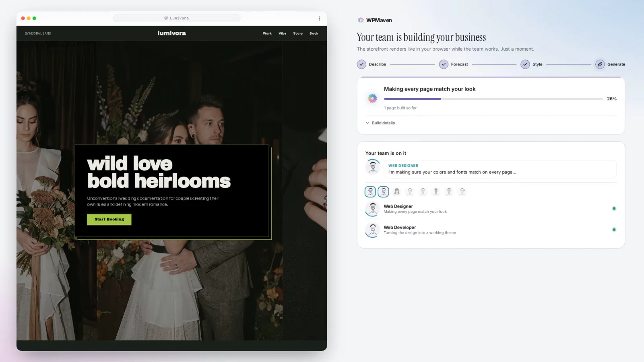Screen dimensions: 644x362
Task: Click the "26%" progress value
Action: click(x=612, y=99)
